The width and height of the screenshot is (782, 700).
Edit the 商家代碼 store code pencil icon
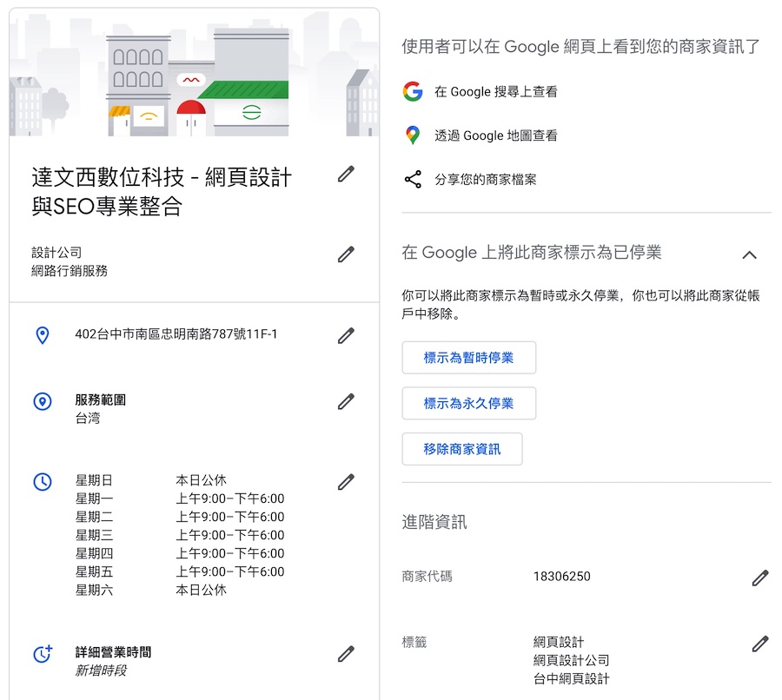point(760,578)
